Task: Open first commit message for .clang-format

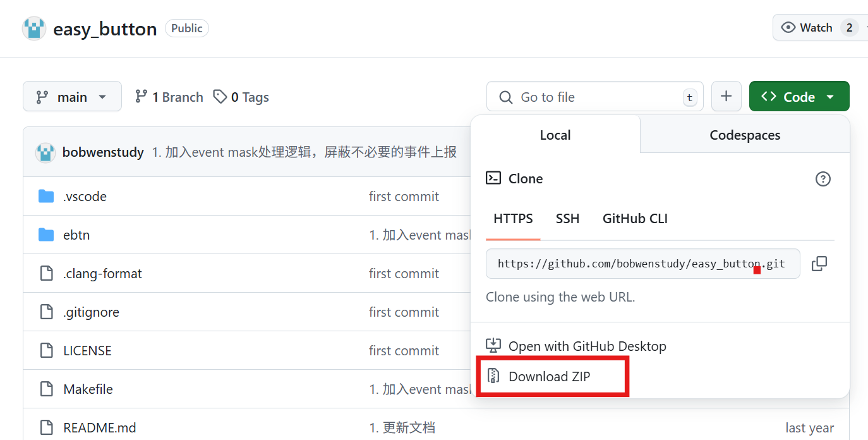Action: click(404, 274)
